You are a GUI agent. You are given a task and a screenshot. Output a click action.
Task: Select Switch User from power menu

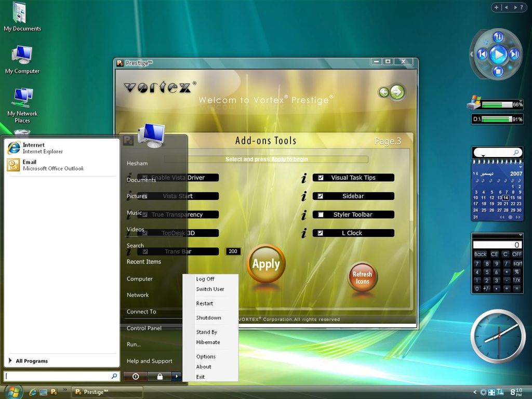point(210,289)
